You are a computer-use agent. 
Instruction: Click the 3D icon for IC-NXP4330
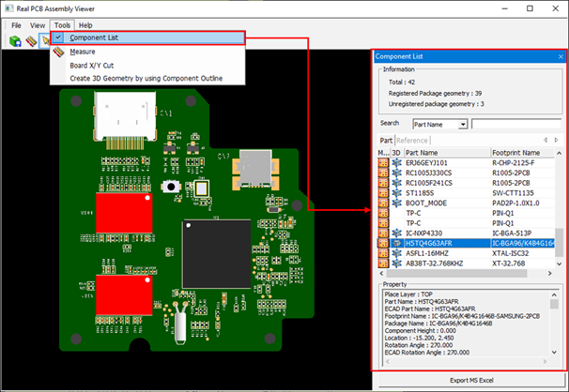tap(397, 231)
